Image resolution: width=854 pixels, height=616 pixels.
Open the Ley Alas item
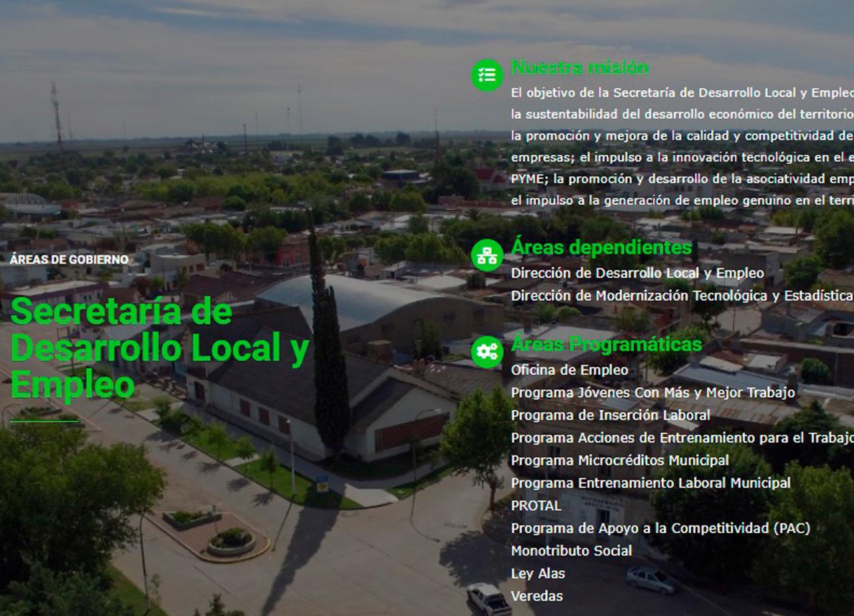538,574
